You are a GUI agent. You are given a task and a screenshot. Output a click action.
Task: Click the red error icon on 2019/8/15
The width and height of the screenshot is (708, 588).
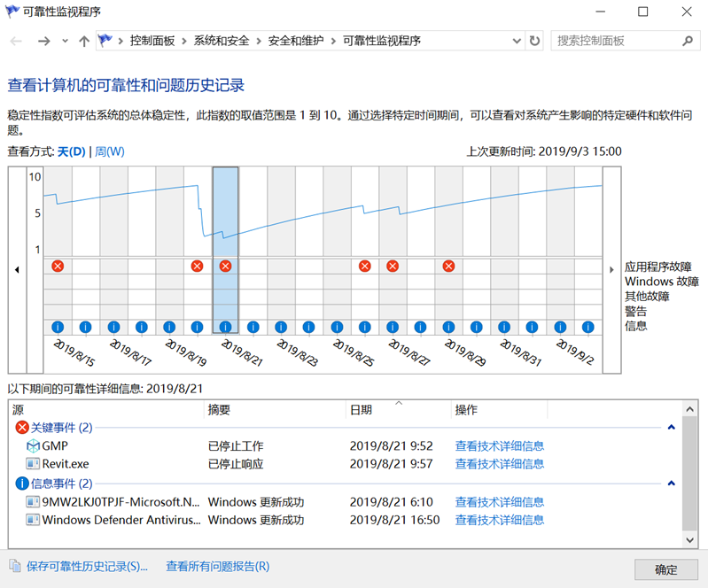(x=58, y=267)
